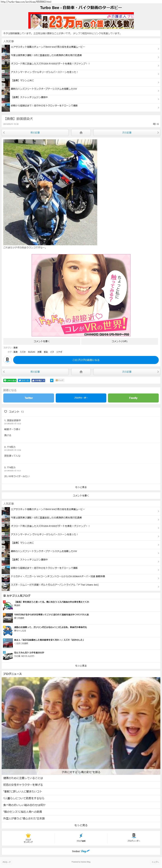
Task: Open 食べ物のおいしい組み合わせは何か news item
Action: [81, 805]
